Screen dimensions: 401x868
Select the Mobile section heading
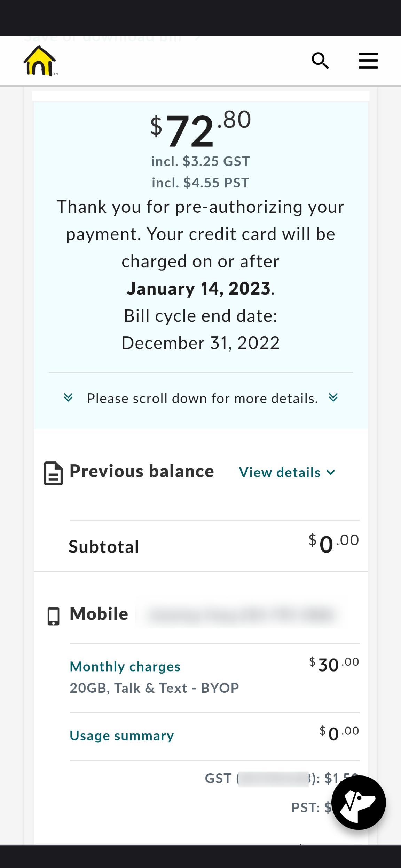point(99,614)
